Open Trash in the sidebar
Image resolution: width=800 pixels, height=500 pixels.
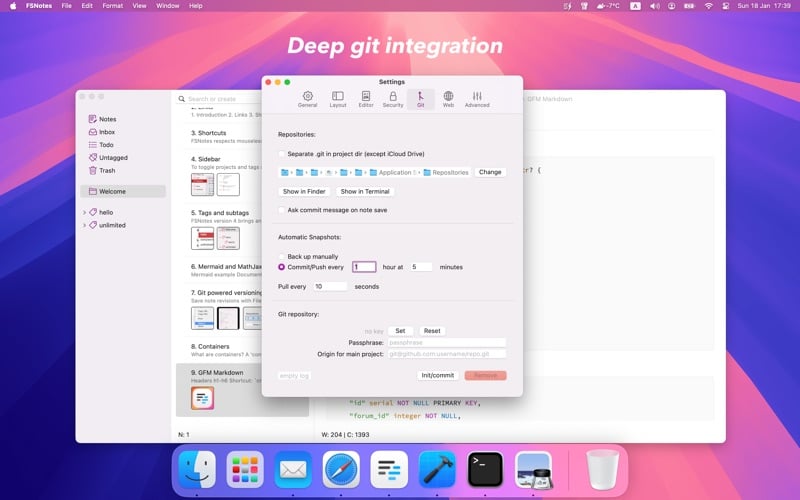107,171
